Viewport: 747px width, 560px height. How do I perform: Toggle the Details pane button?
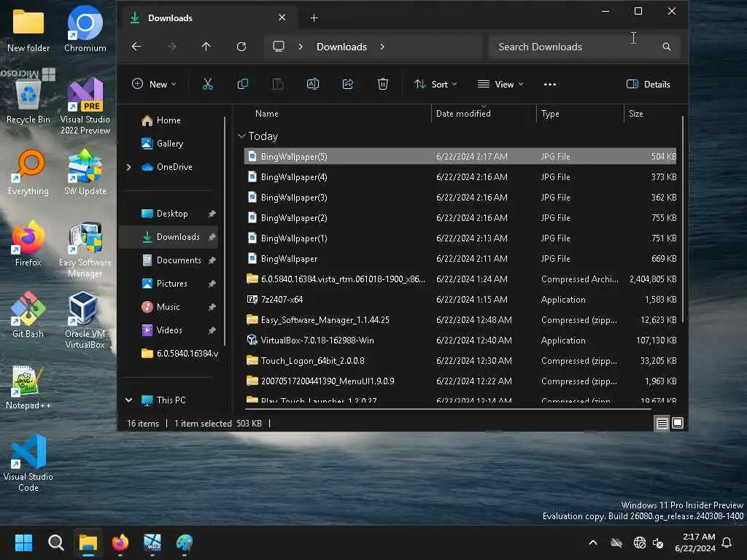point(648,85)
